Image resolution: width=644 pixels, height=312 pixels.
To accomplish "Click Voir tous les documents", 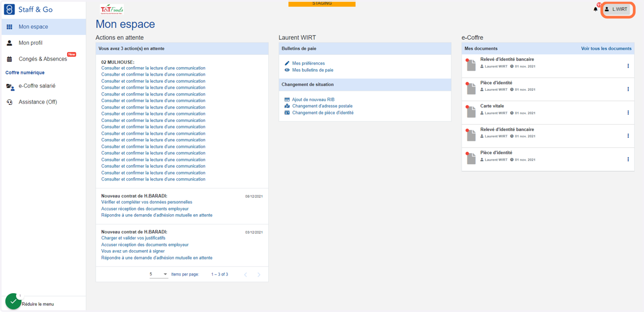I will (x=606, y=48).
